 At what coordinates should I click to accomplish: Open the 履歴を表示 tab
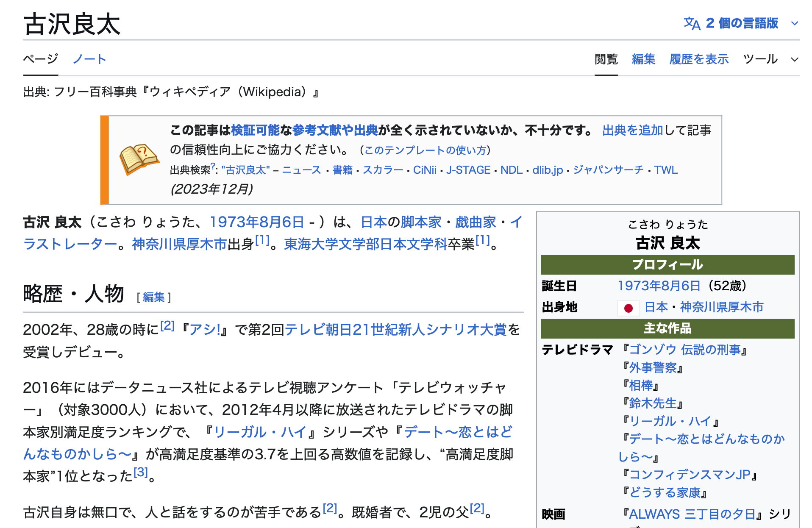699,59
